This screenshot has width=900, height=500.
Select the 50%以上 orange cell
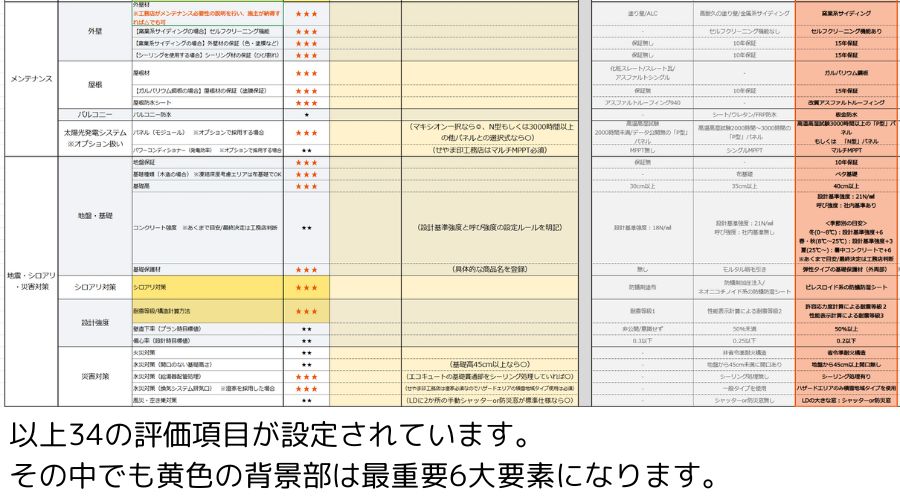coord(846,329)
